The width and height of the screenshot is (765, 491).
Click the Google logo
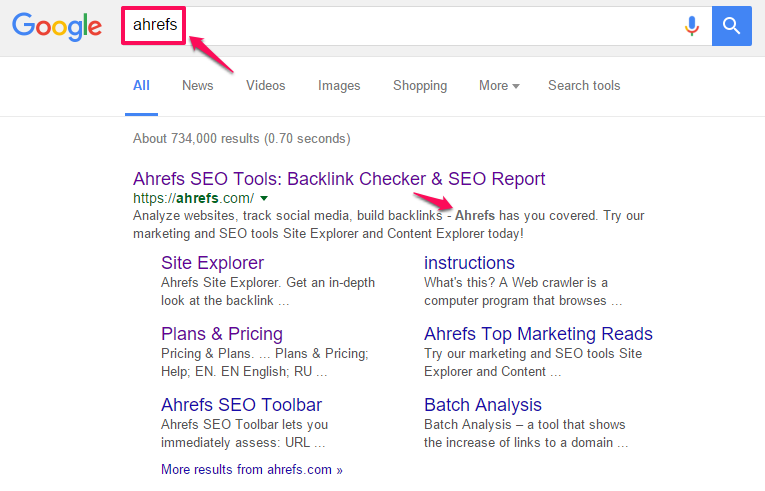(x=57, y=27)
